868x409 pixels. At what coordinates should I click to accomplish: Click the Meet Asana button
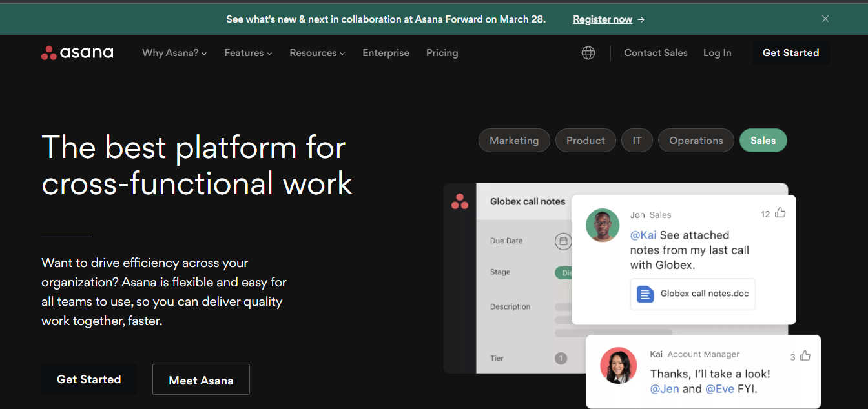pos(201,380)
